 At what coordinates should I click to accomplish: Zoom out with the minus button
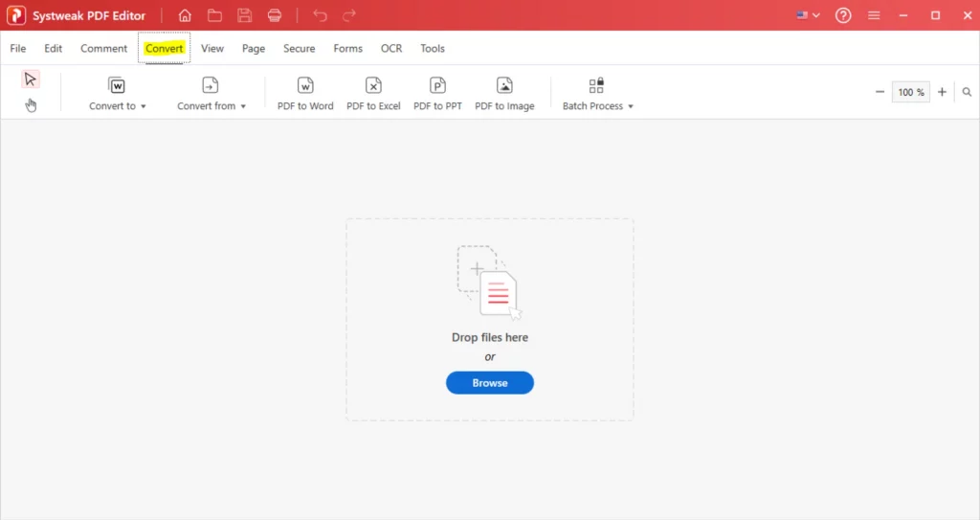coord(880,92)
